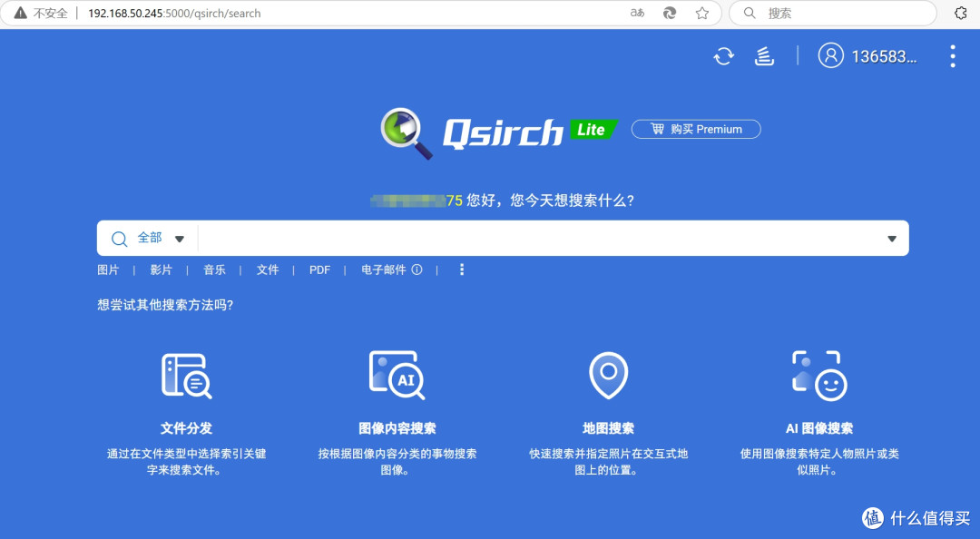The image size is (980, 539).
Task: Show more file type filters via dots
Action: click(x=462, y=269)
